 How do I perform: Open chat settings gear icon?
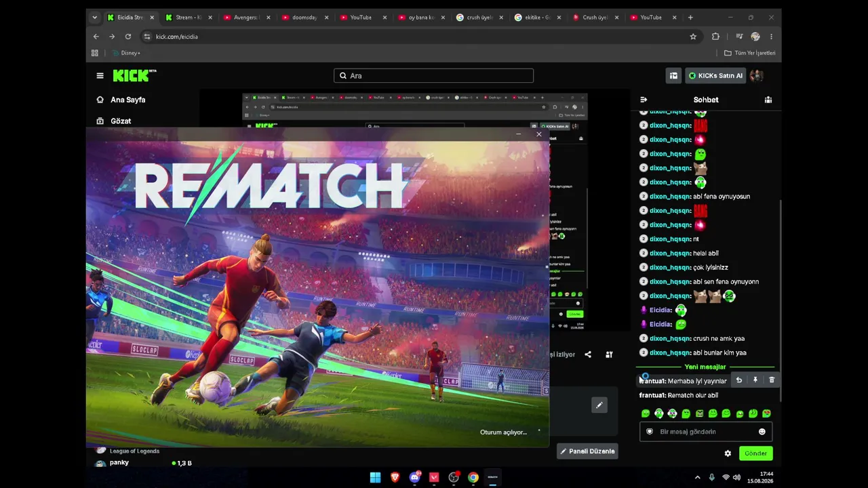tap(728, 453)
